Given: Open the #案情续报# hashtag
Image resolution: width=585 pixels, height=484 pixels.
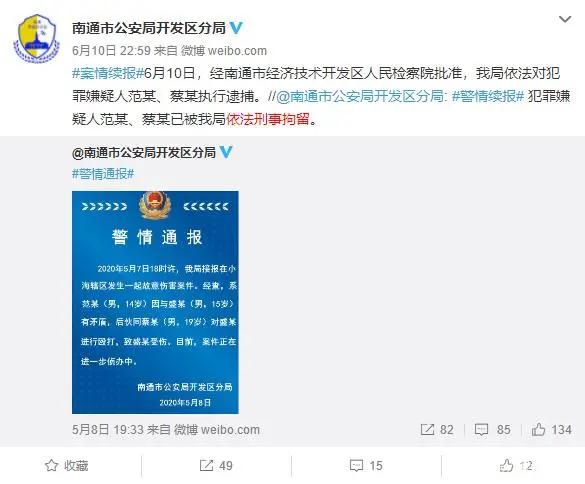Looking at the screenshot, I should pos(108,73).
